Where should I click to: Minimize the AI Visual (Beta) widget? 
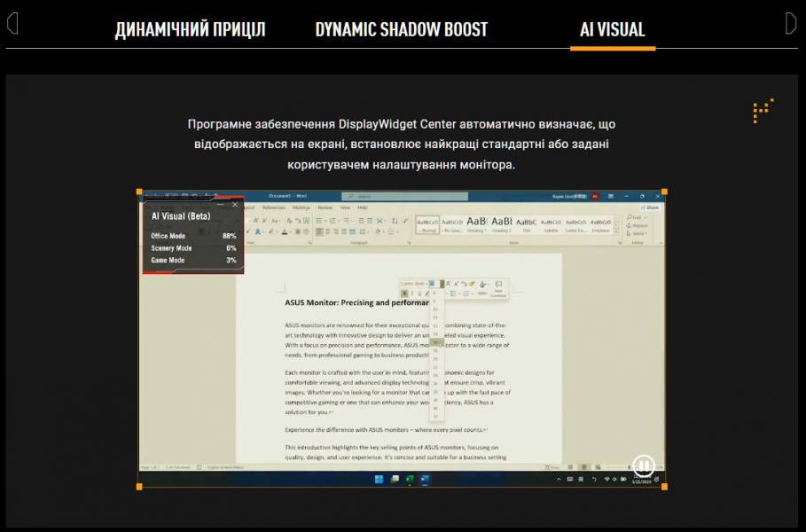pos(221,204)
